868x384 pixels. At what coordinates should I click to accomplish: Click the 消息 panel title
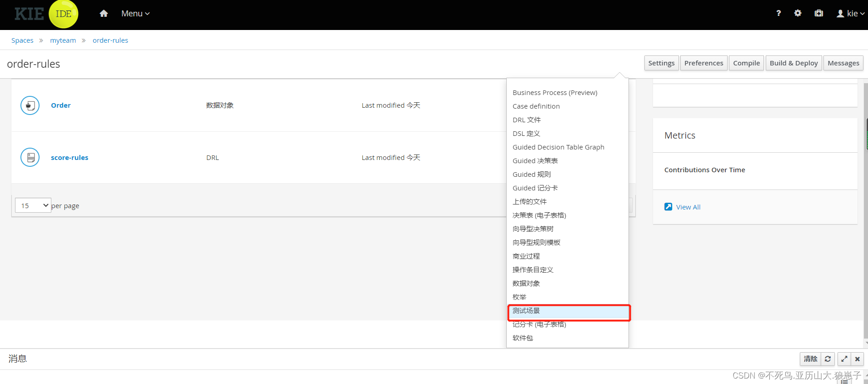18,359
